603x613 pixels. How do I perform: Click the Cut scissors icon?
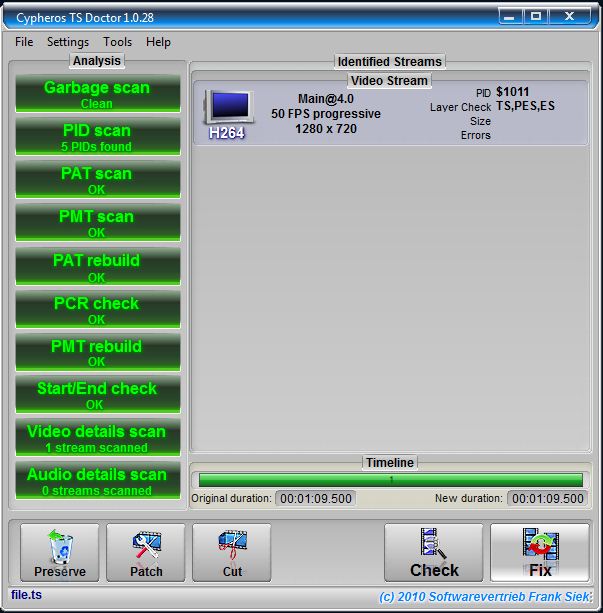point(232,544)
